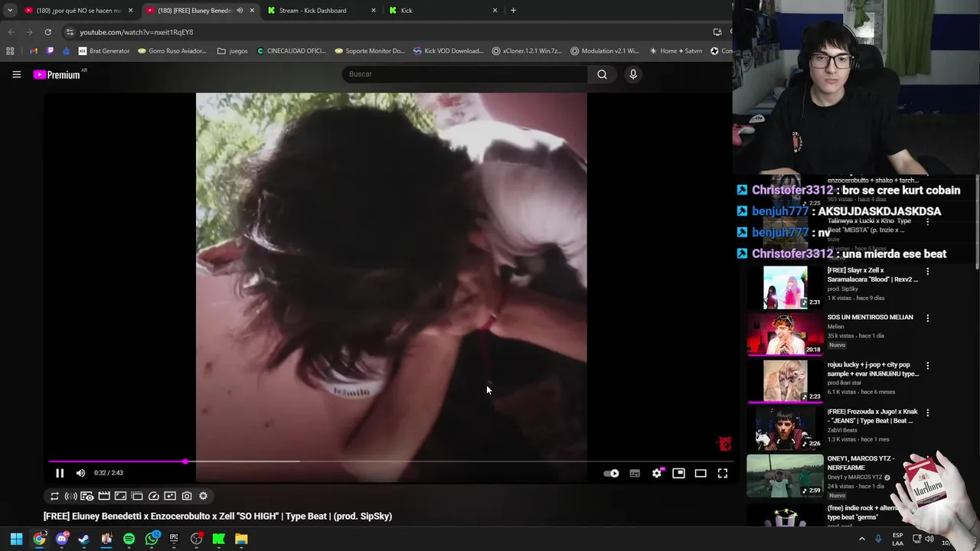This screenshot has height=551, width=980.
Task: Seek on the video progress bar
Action: pos(390,461)
